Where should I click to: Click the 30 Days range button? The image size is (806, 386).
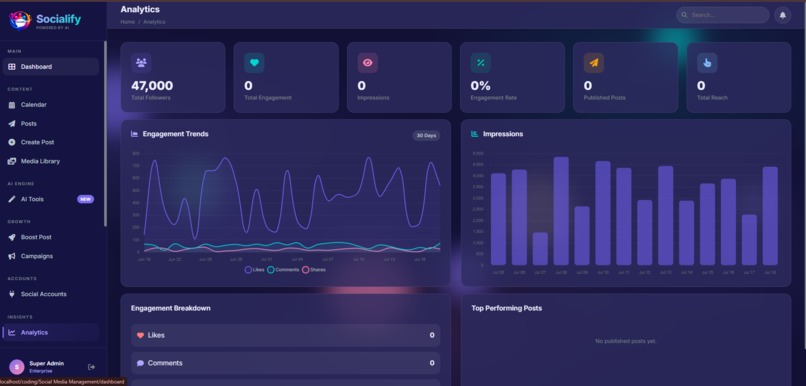click(426, 136)
